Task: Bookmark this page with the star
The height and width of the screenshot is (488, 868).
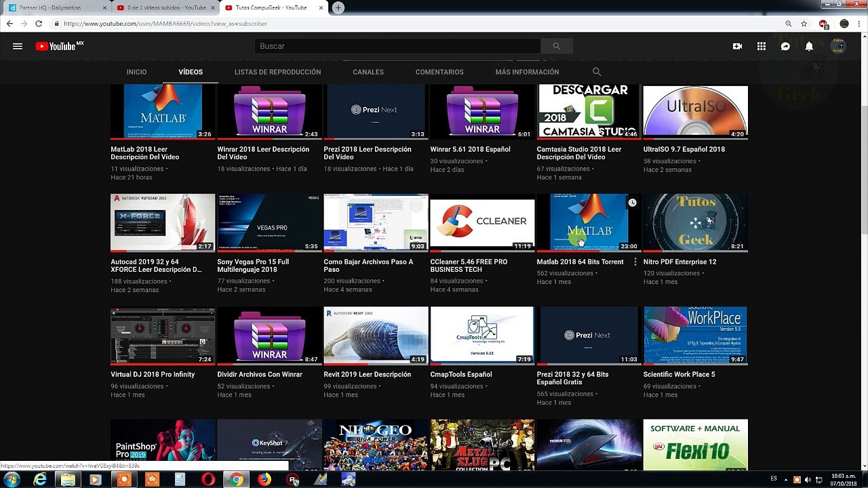Action: pos(804,24)
